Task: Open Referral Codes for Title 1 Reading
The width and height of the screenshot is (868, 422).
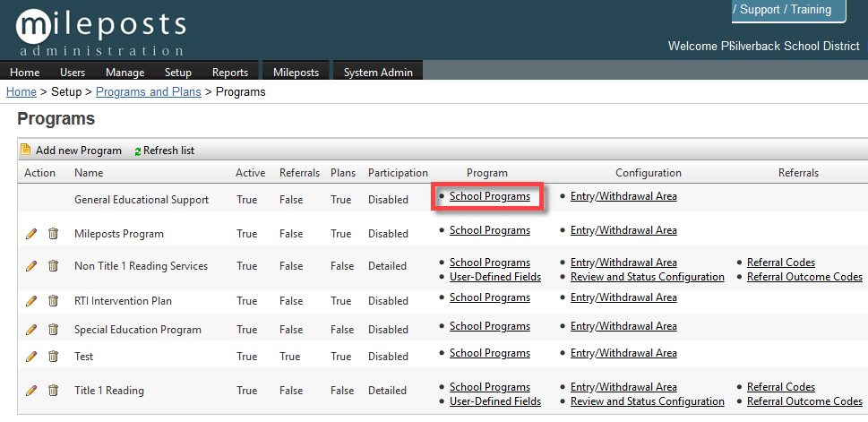Action: [x=781, y=387]
